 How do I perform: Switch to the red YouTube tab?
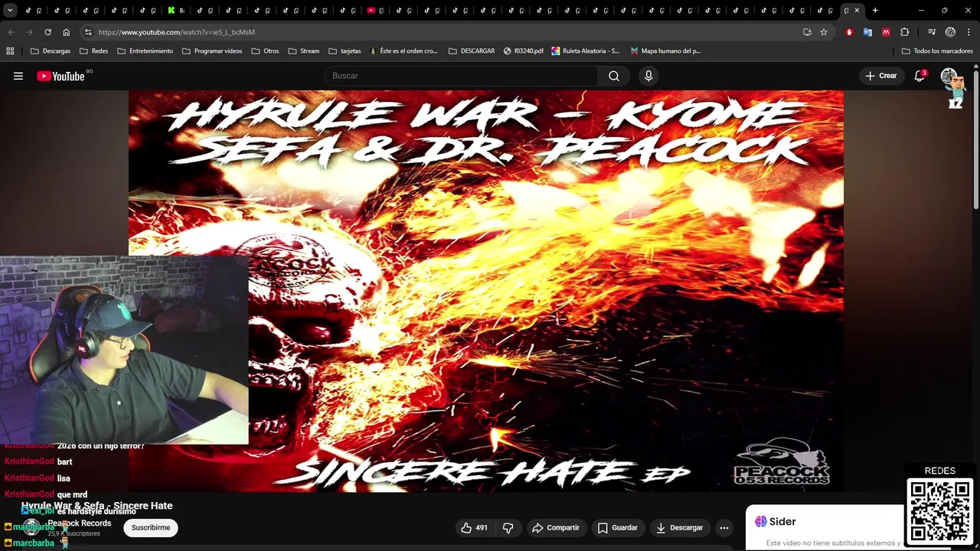(375, 10)
